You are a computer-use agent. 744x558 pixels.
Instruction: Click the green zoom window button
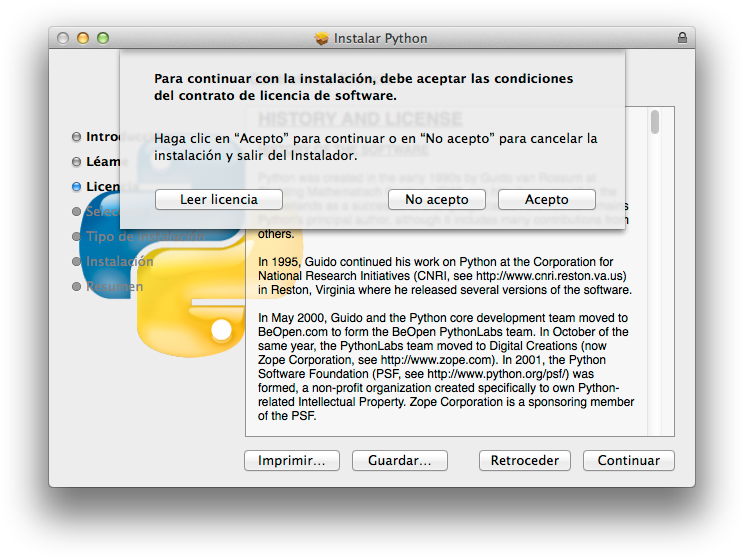[103, 38]
